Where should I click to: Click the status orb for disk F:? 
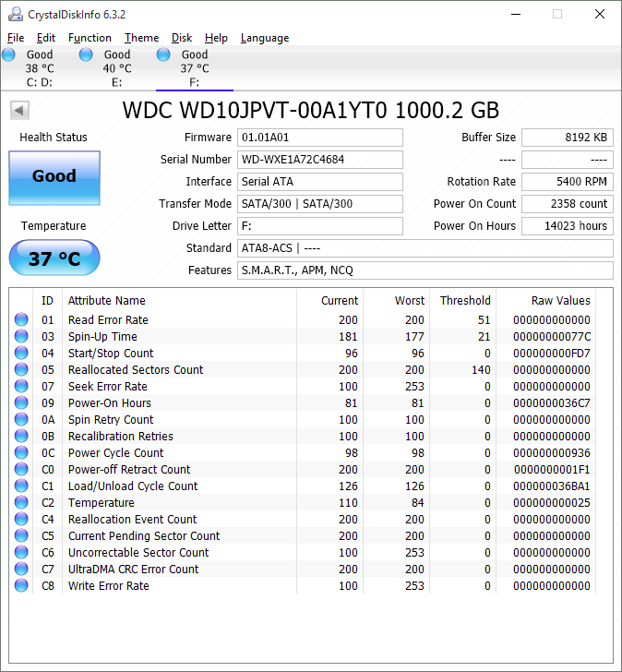pos(163,54)
